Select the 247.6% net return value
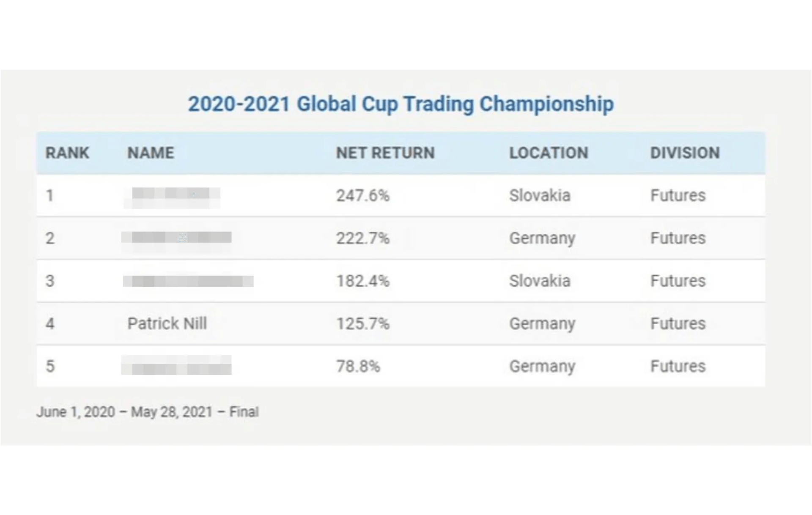 362,196
